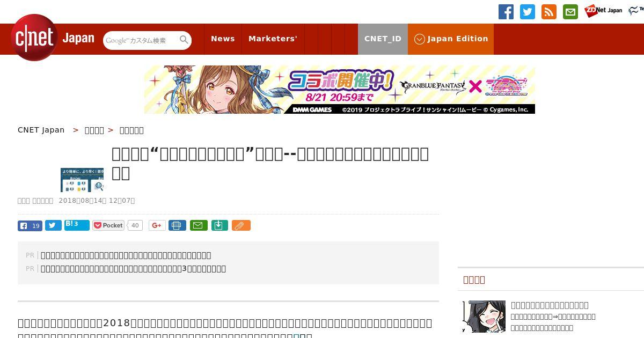The height and width of the screenshot is (338, 644).
Task: Expand the Japan Edition dropdown
Action: (451, 39)
